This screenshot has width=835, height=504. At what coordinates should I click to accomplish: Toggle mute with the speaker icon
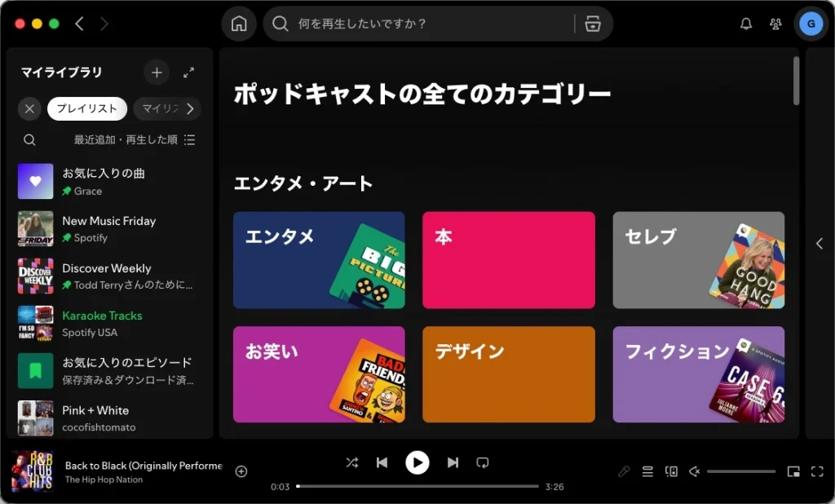(x=695, y=471)
